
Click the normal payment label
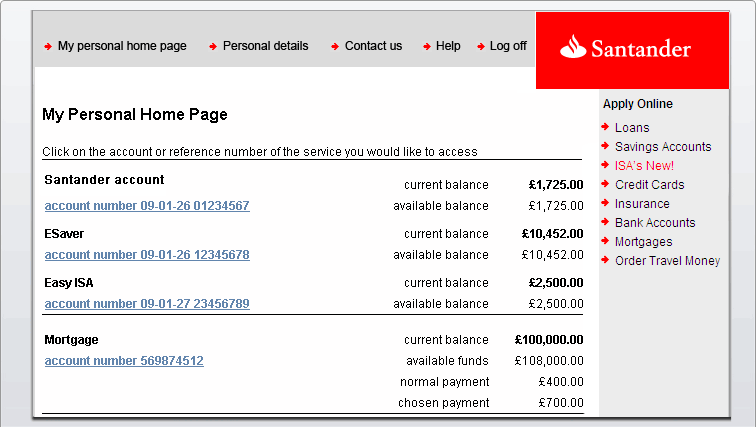pyautogui.click(x=445, y=382)
